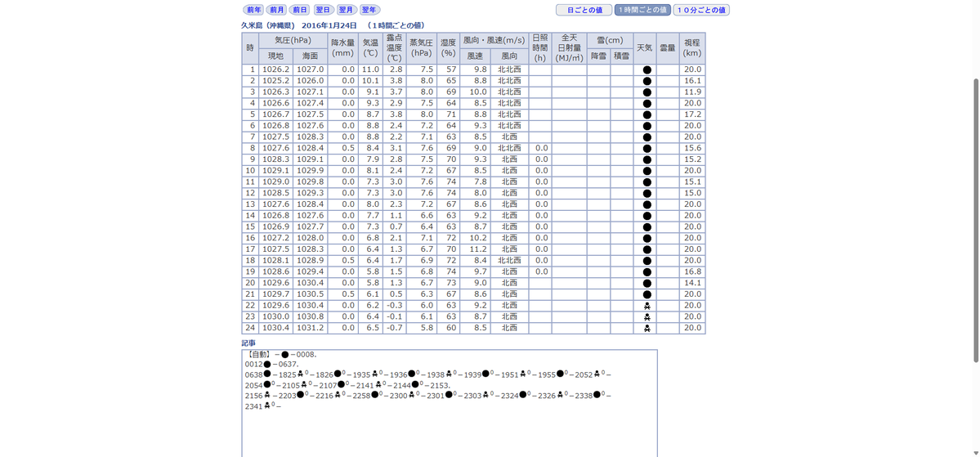Go to the next day with 翌日

coord(323,10)
